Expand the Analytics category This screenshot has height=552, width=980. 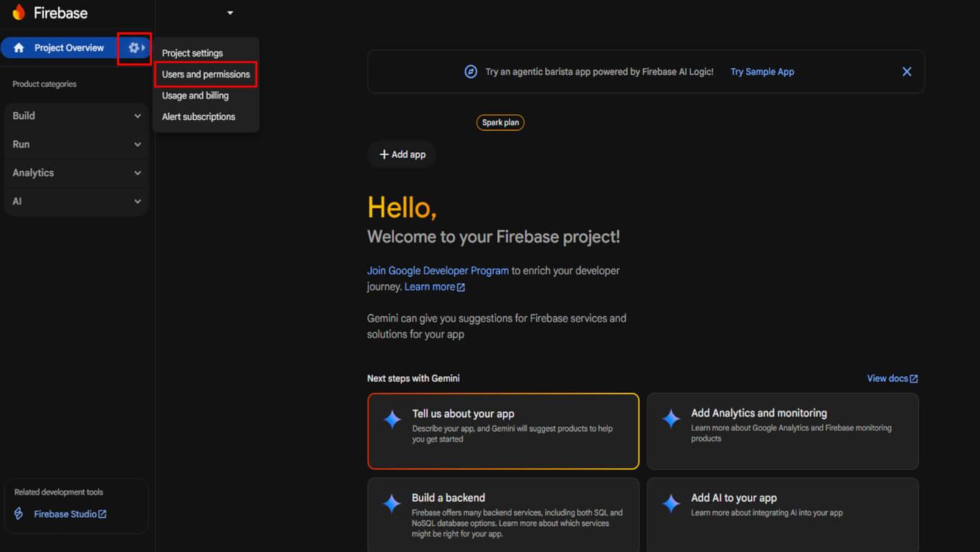point(137,173)
